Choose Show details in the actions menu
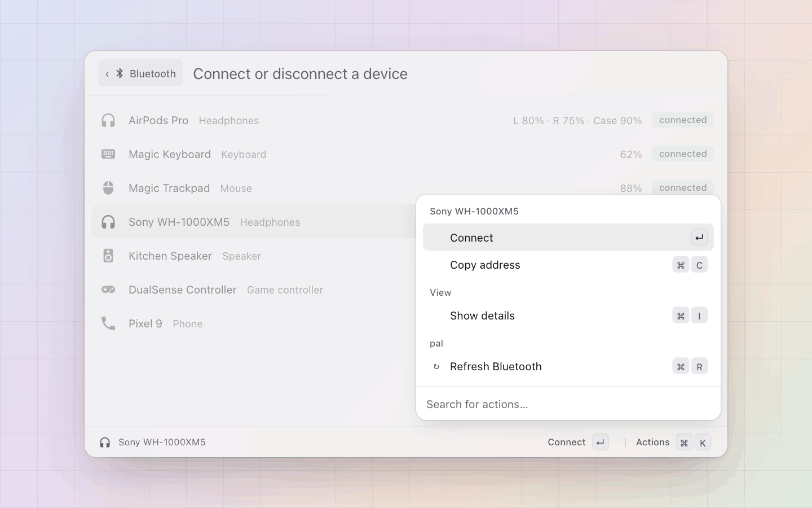This screenshot has height=508, width=812. tap(568, 316)
